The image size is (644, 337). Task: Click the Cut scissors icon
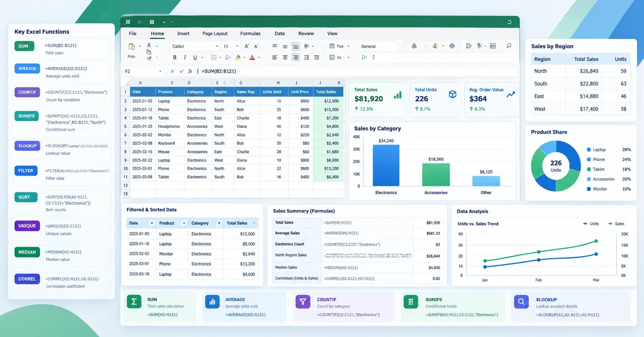pyautogui.click(x=149, y=45)
